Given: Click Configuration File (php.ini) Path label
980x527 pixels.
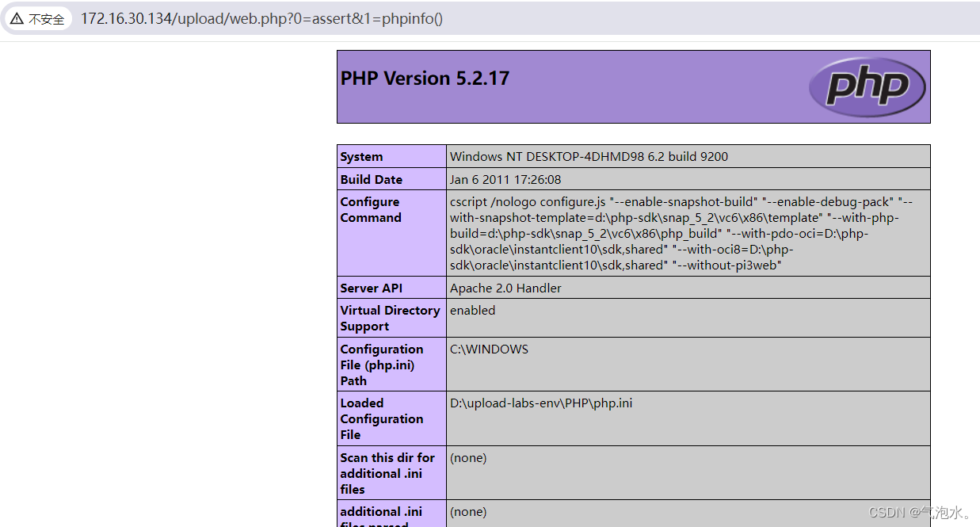Looking at the screenshot, I should click(x=382, y=365).
